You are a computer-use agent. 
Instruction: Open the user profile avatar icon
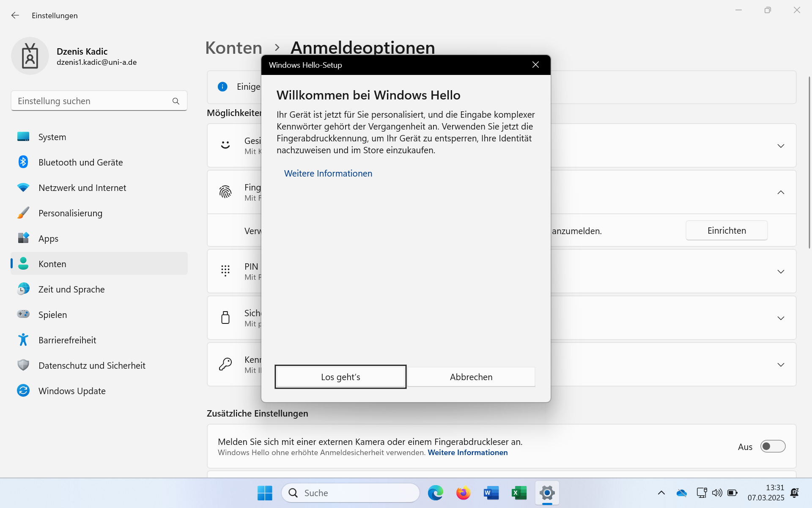30,56
